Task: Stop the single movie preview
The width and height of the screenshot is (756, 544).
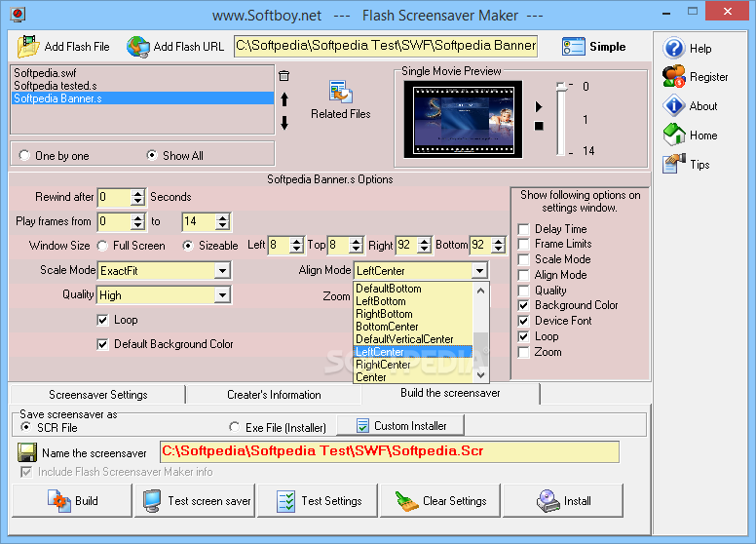Action: point(539,126)
